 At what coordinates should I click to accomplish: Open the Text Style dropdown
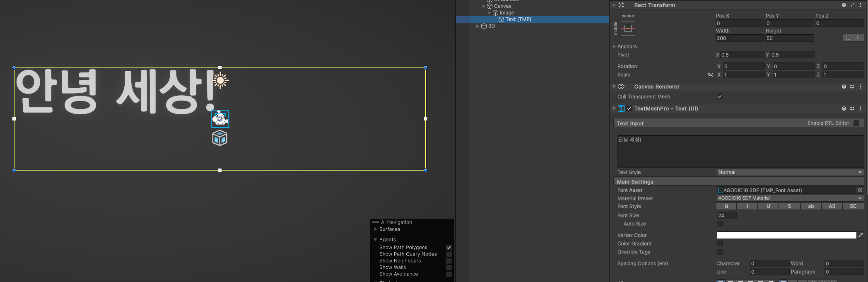click(x=790, y=172)
